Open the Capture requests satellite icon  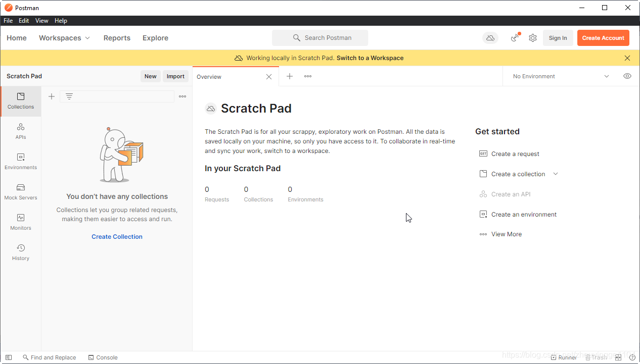pyautogui.click(x=515, y=37)
